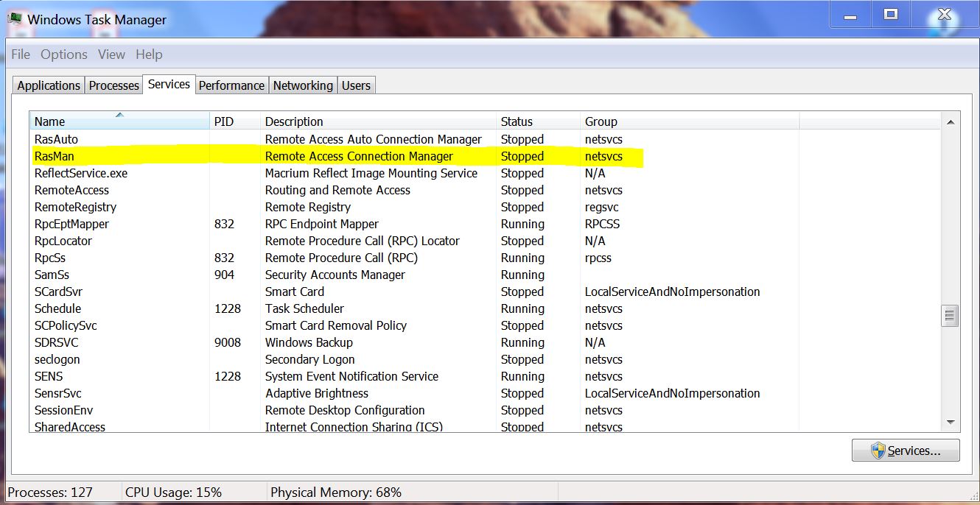Sort by the Status column header
The width and height of the screenshot is (980, 505).
point(539,121)
